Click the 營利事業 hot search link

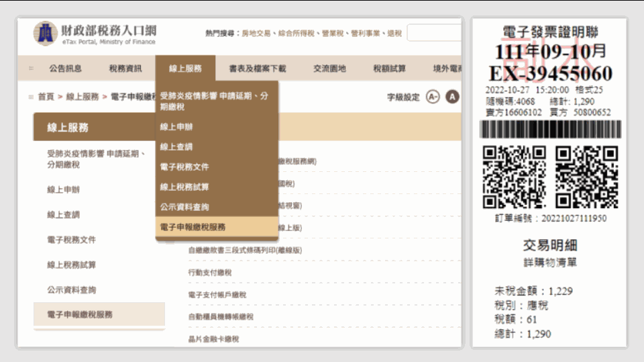click(x=365, y=34)
